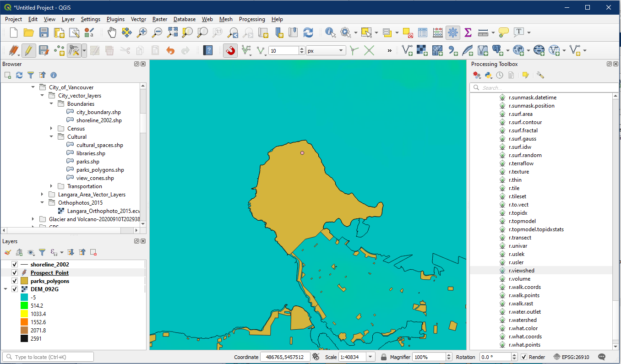Toggle editing with the yellow pencil icon
The image size is (621, 364).
(x=28, y=50)
